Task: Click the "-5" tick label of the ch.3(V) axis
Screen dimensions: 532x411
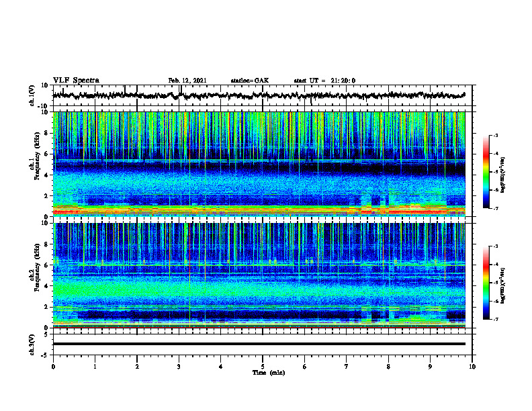Action: point(46,355)
